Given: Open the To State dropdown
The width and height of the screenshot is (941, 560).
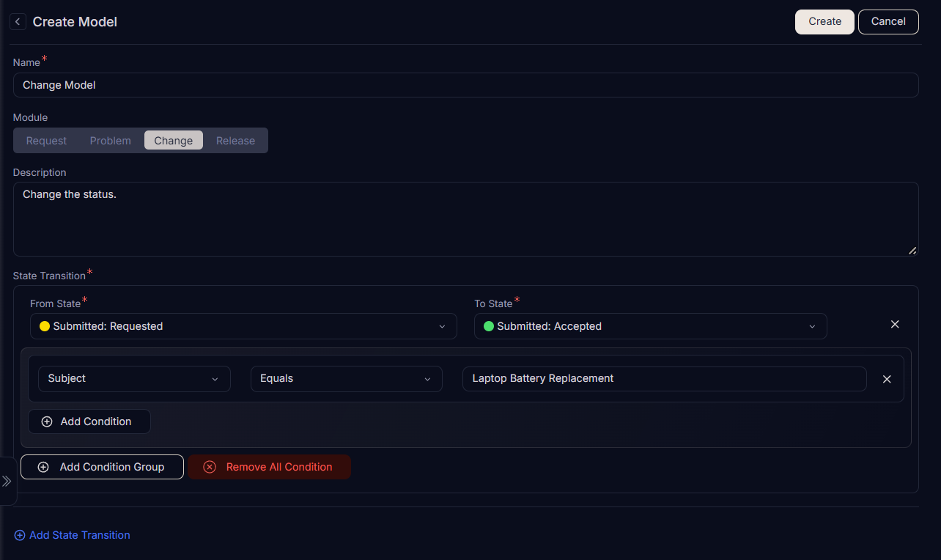Looking at the screenshot, I should pos(651,326).
